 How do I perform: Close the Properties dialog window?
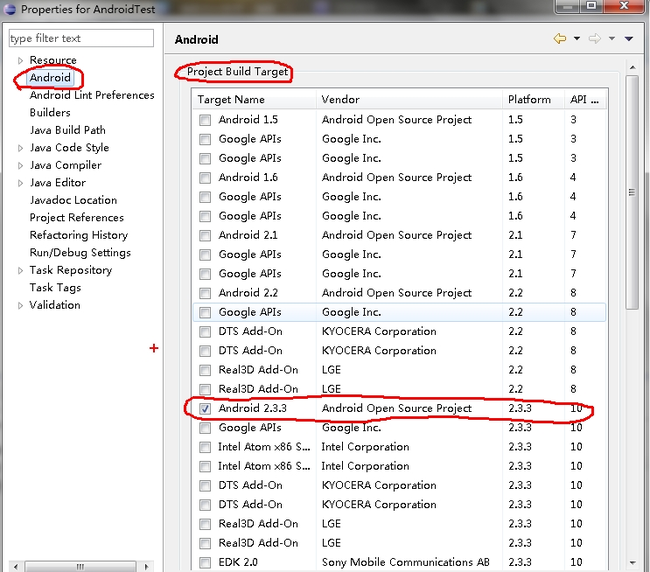(625, 6)
